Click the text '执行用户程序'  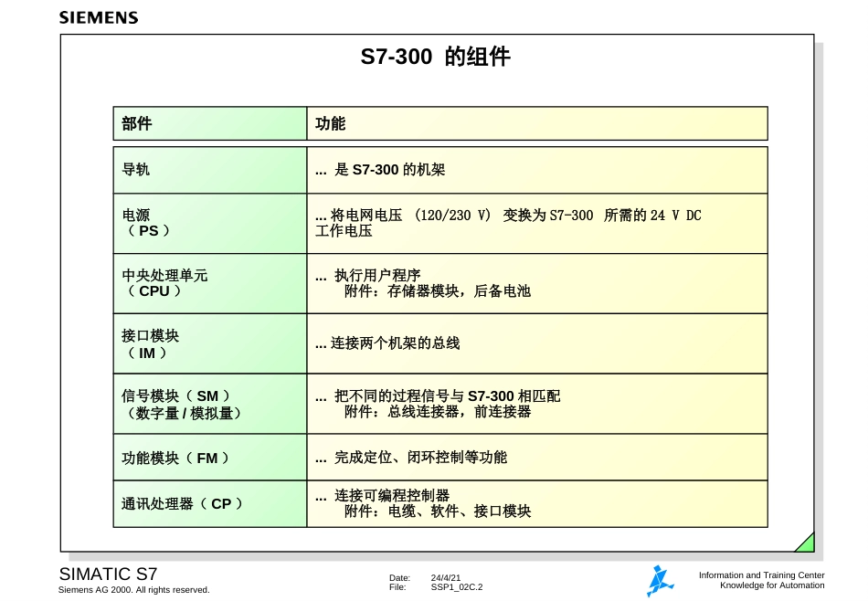(x=377, y=276)
